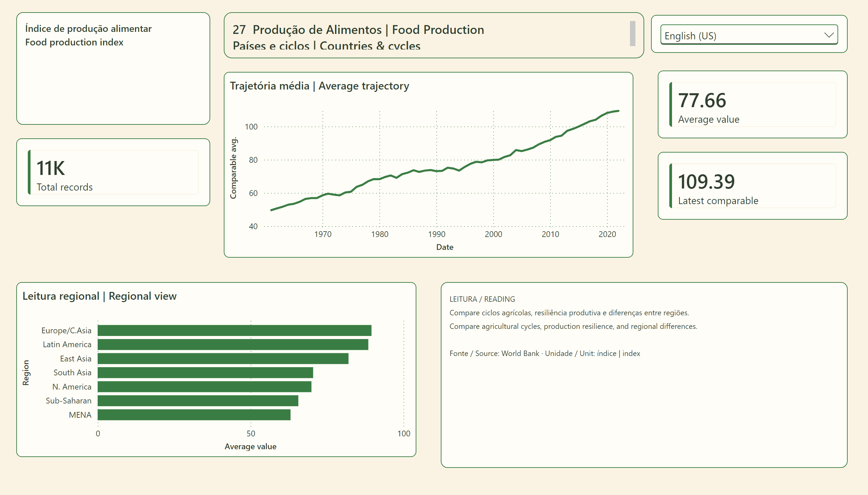
Task: Click the 'Sub-Saharan' axis label
Action: coord(69,401)
